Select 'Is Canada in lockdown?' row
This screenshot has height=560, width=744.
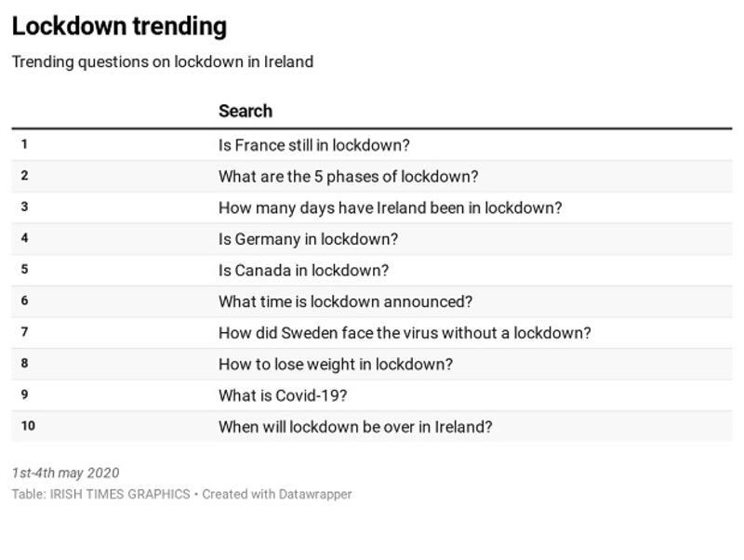pos(303,271)
